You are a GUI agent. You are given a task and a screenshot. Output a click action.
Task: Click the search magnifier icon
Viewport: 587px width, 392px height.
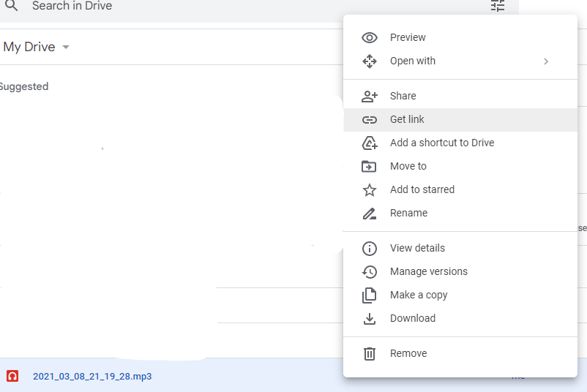(12, 5)
